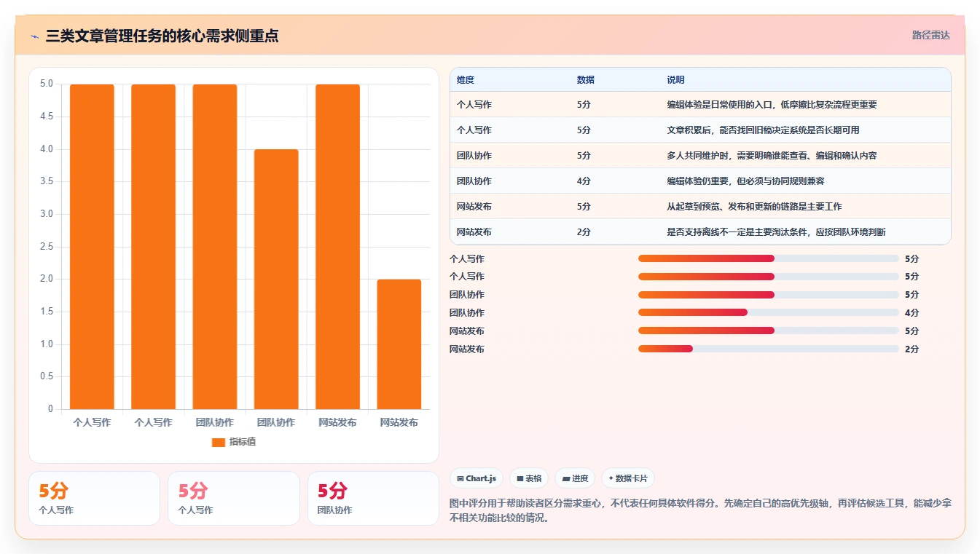This screenshot has height=554, width=980.
Task: Click the 维度 table column header
Action: [x=466, y=80]
